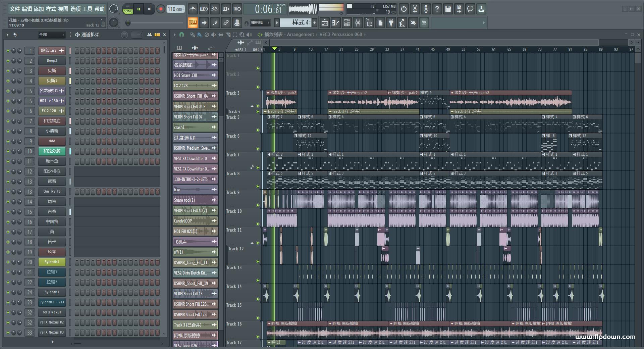Screen dimensions: 644x349
Task: Click the Stop playback button
Action: coord(149,9)
